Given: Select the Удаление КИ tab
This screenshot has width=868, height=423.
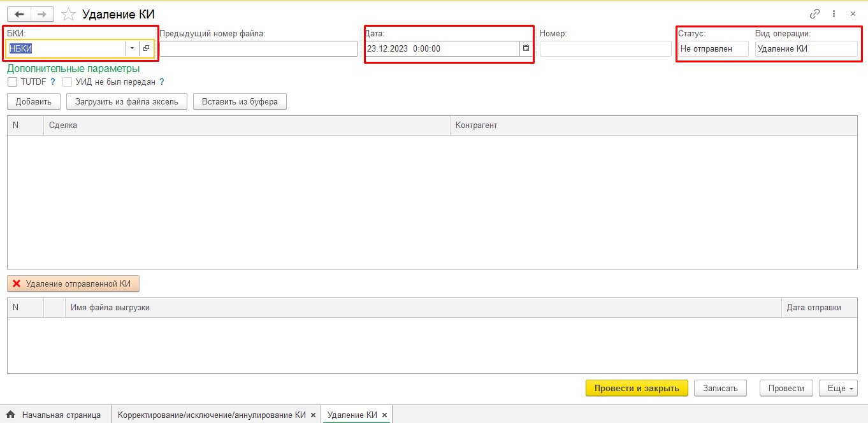Looking at the screenshot, I should [x=357, y=415].
